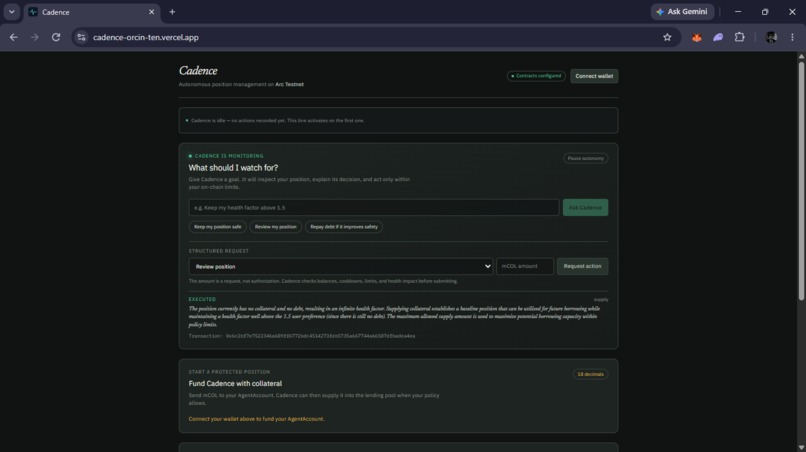
Task: Bookmark this page with the star icon
Action: tap(667, 37)
